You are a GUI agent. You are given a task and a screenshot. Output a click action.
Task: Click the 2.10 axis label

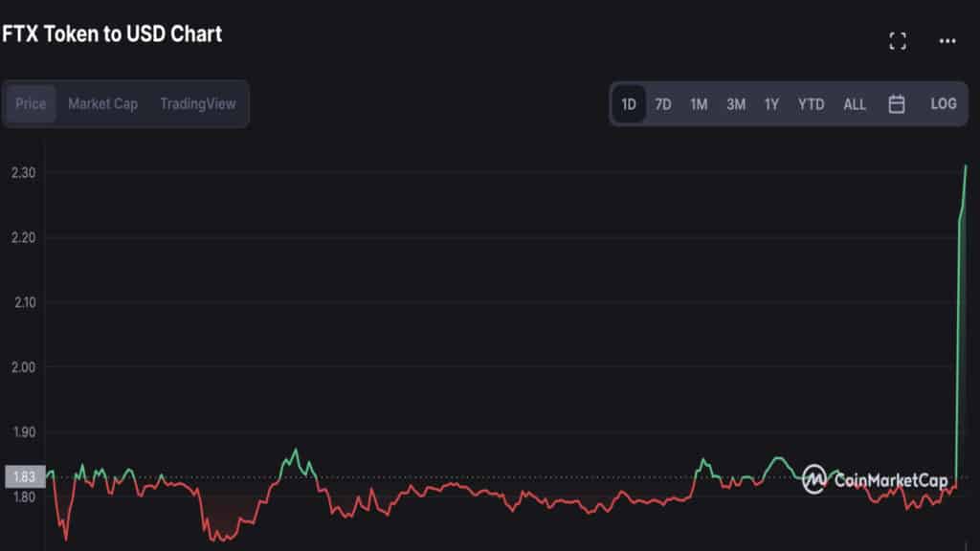pyautogui.click(x=24, y=302)
